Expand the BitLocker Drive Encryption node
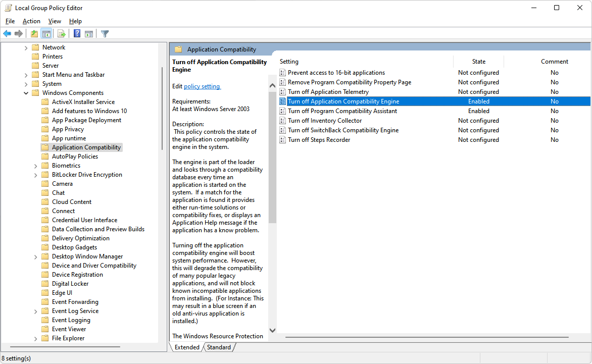 pos(35,175)
